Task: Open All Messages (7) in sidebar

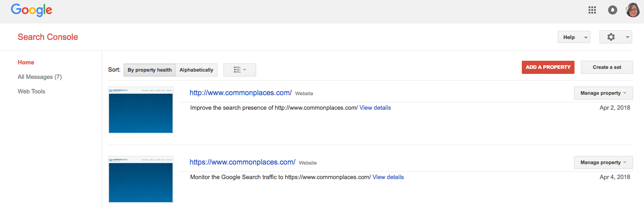Action: pos(40,77)
